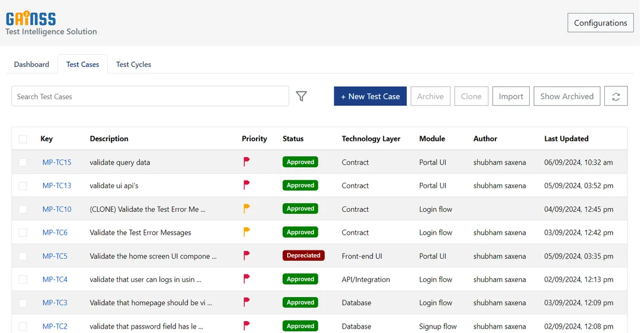The width and height of the screenshot is (644, 333).
Task: Check the MP-TC4 row checkbox
Action: pos(23,279)
